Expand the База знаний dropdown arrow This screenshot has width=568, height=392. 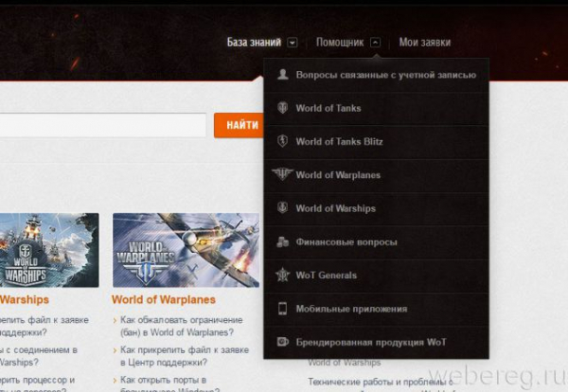click(293, 43)
